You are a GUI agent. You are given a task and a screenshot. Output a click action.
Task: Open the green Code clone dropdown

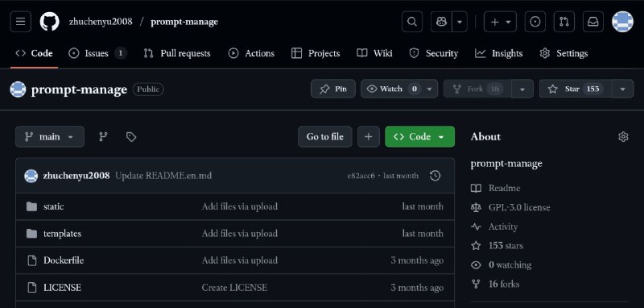[x=419, y=136]
